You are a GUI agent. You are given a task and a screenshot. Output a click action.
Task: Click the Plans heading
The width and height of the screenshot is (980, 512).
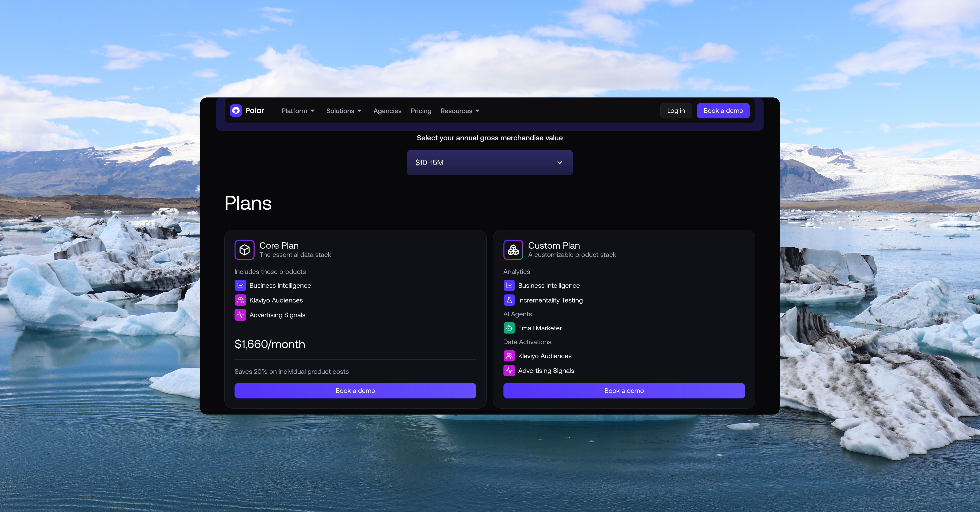pos(248,203)
